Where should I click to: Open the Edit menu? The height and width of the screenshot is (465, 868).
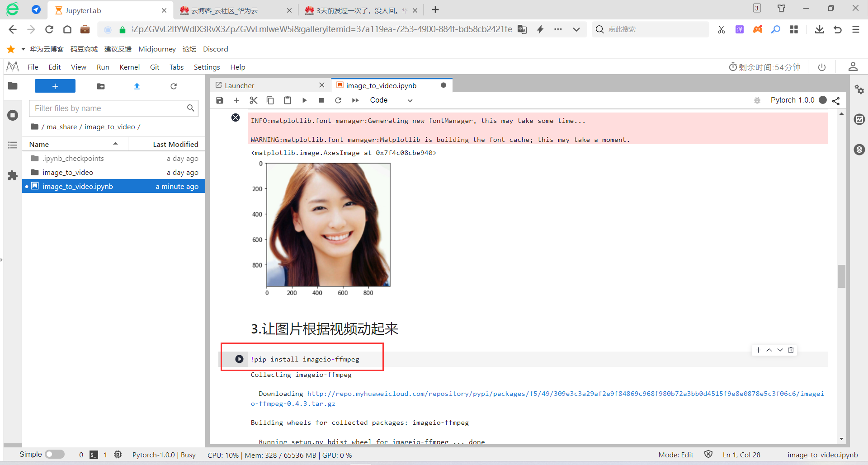(x=55, y=67)
